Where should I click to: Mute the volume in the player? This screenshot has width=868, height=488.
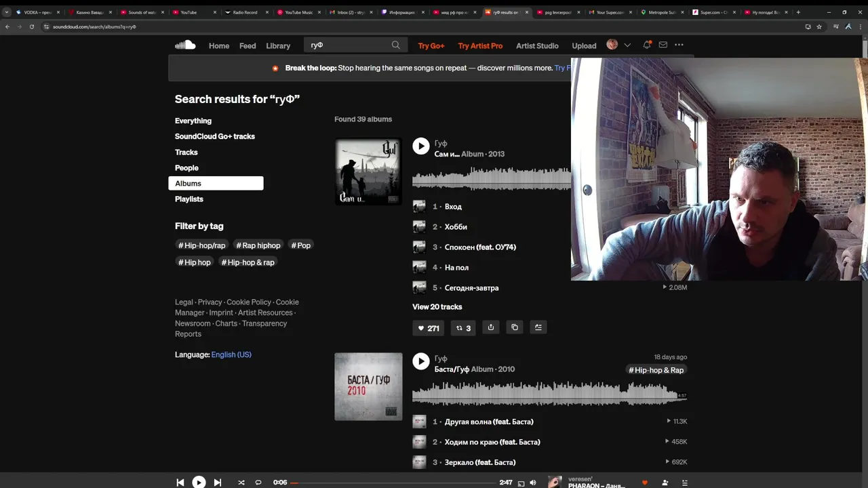click(x=533, y=483)
